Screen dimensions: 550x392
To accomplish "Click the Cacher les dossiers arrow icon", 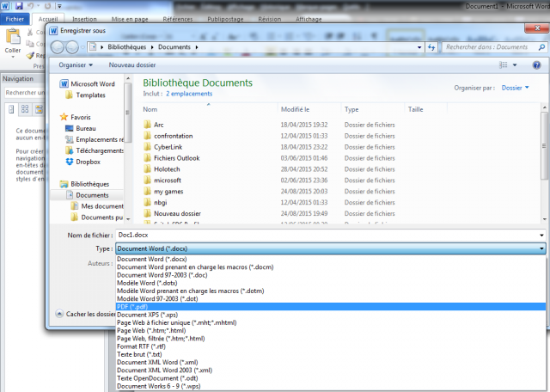I will click(59, 314).
